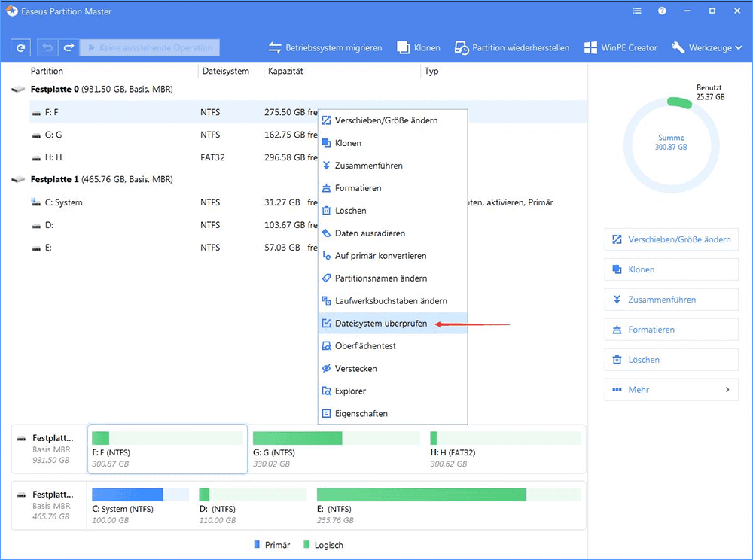
Task: Click first Festplatt... Basis MBR 931.50 GB label
Action: point(49,449)
